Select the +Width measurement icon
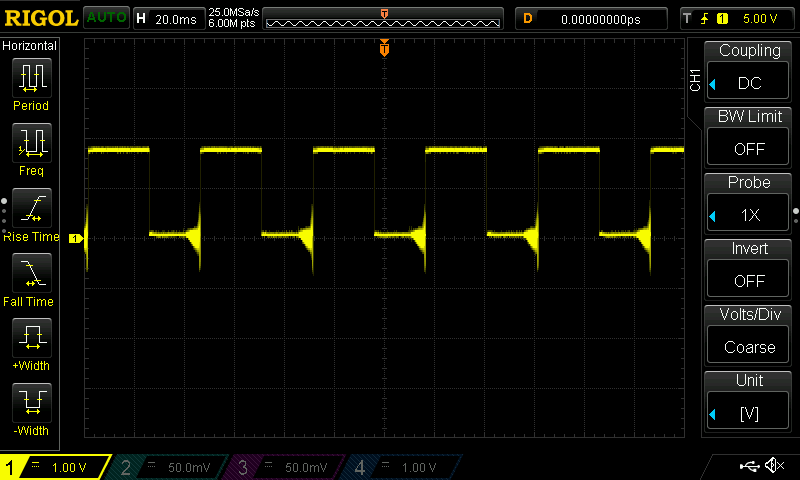Viewport: 800px width, 480px height. pos(32,338)
